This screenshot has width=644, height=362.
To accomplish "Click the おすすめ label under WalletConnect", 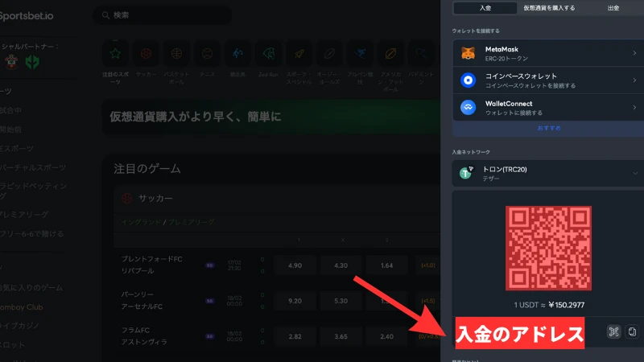I will click(549, 128).
